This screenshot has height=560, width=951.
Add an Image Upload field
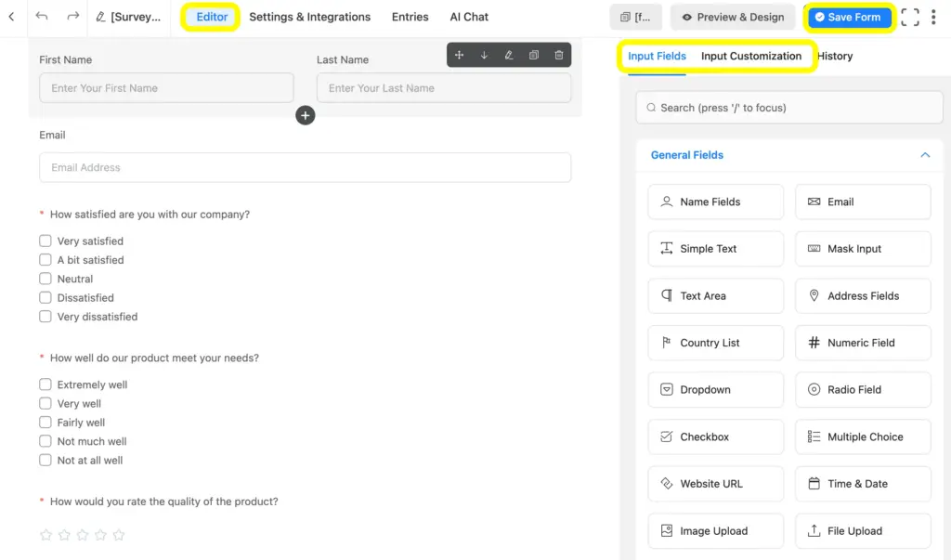pos(716,531)
